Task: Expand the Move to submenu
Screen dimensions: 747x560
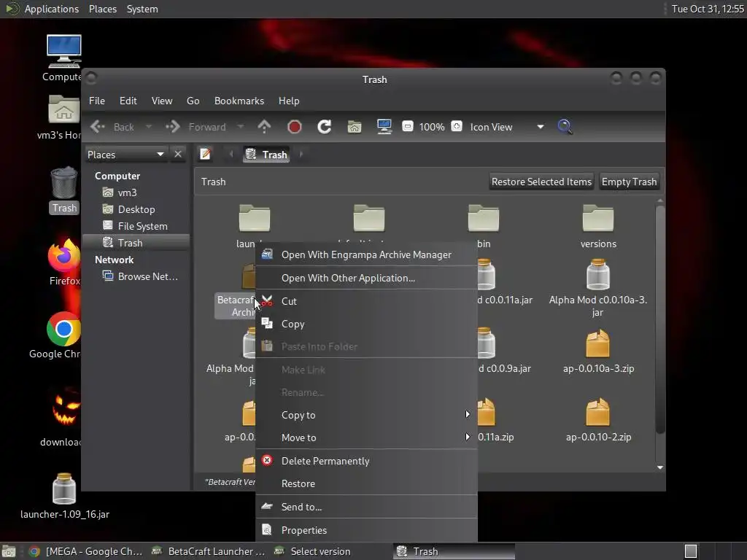Action: pos(367,437)
